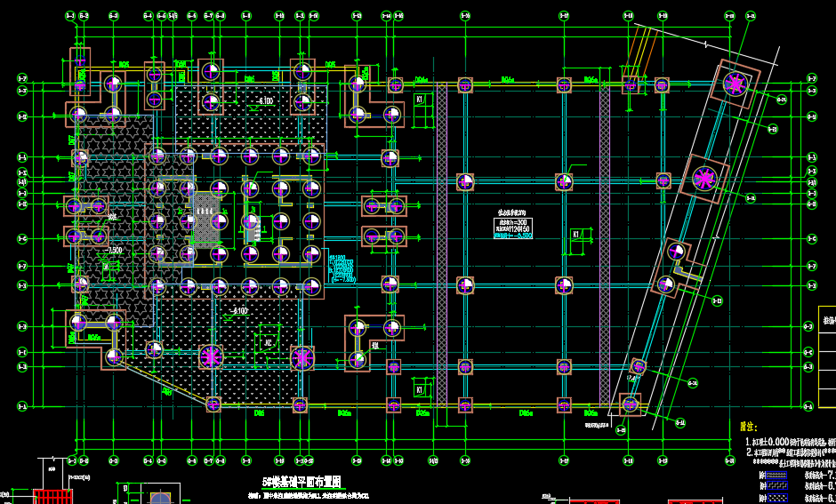
Task: Select the cyan -5.500 line inside the slab note box
Action: [x=513, y=236]
